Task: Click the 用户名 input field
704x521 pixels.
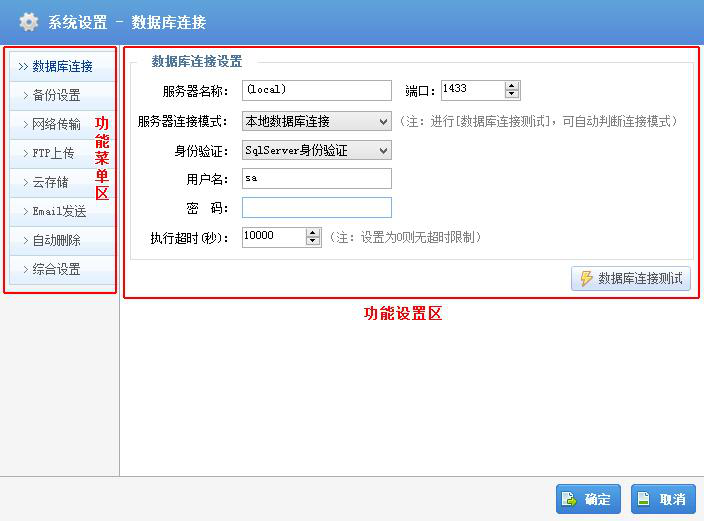Action: [x=317, y=179]
